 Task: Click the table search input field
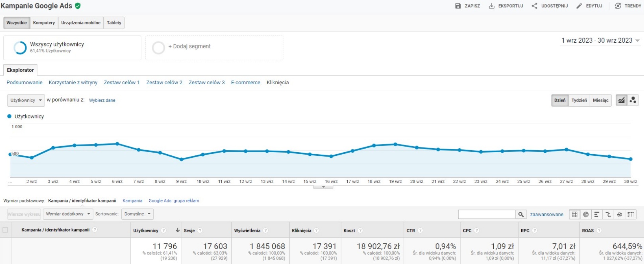pyautogui.click(x=487, y=214)
